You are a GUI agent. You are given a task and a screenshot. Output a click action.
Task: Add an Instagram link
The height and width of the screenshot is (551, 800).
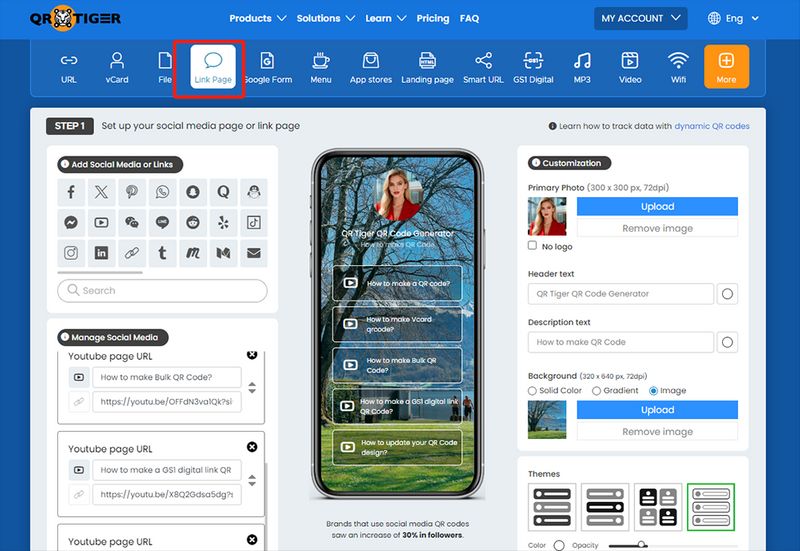(x=71, y=253)
